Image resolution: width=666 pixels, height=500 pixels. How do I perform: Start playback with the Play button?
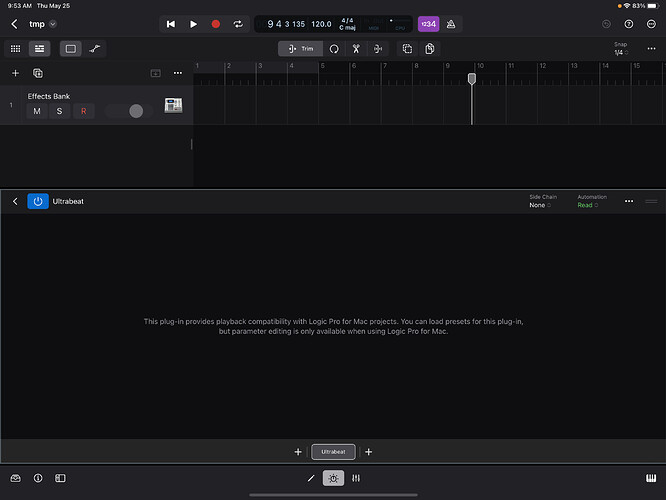click(193, 24)
